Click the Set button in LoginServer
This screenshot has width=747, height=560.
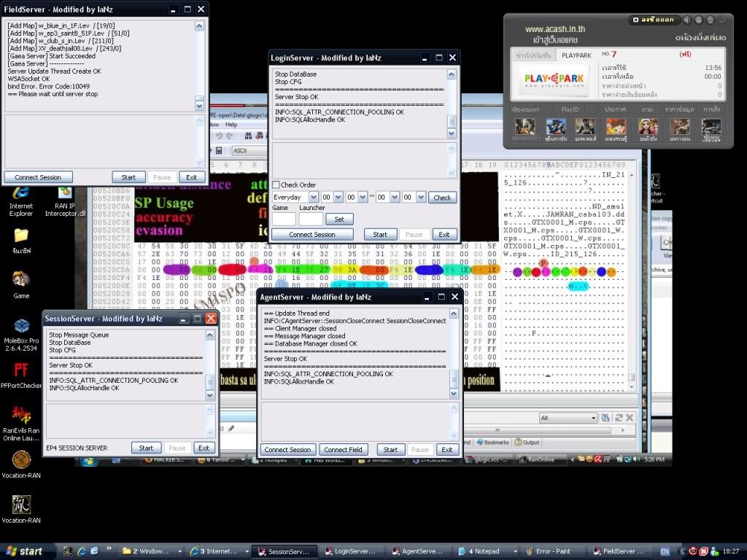tap(339, 219)
